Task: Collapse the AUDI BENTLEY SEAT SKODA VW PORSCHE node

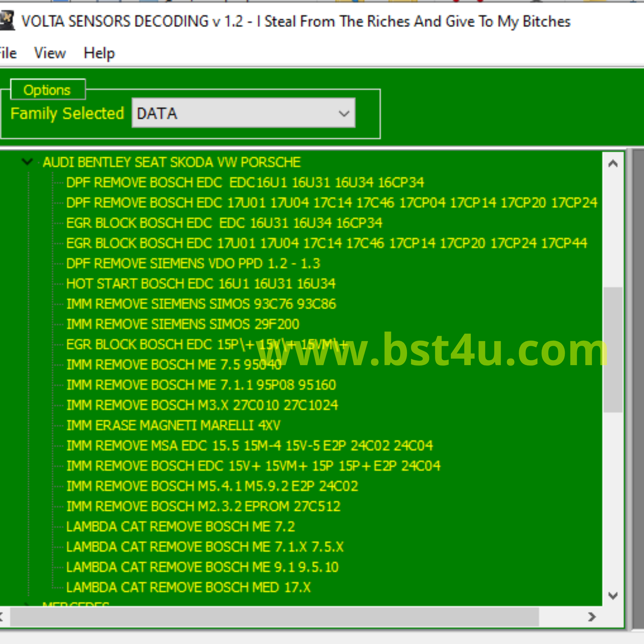Action: (x=27, y=162)
